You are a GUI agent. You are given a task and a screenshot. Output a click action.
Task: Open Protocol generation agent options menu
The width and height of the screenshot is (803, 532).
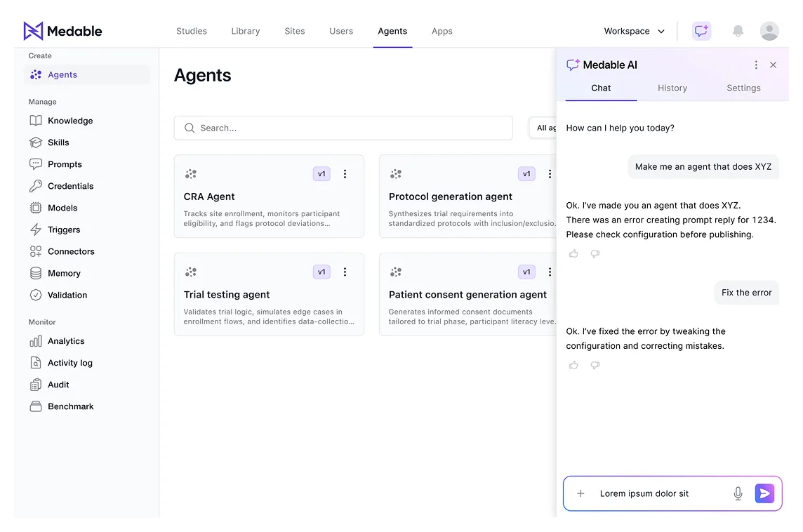click(550, 174)
